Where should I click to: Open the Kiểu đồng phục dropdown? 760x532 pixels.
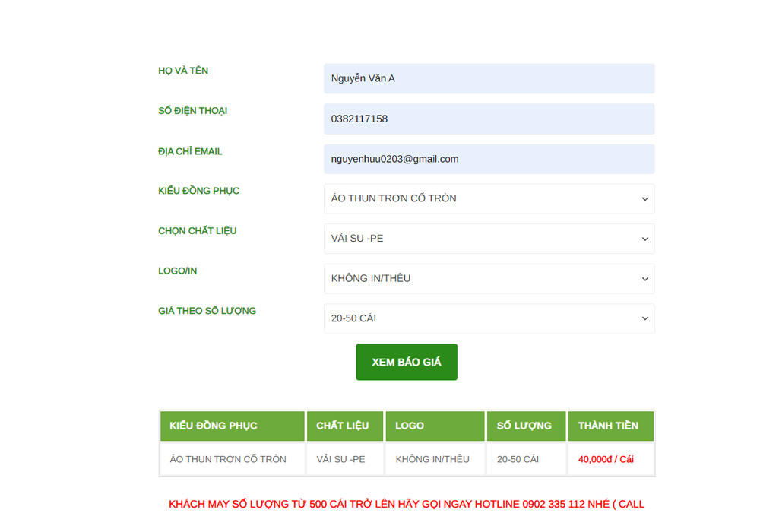click(x=489, y=198)
